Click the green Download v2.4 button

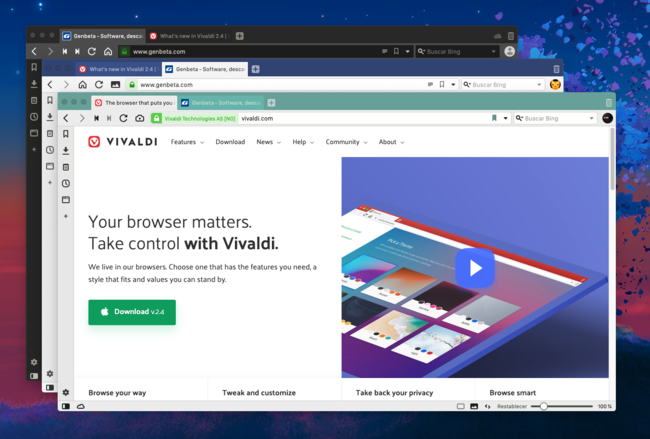pyautogui.click(x=132, y=312)
